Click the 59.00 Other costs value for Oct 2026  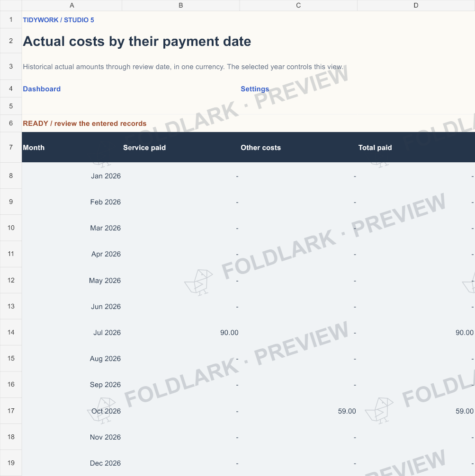pyautogui.click(x=347, y=411)
